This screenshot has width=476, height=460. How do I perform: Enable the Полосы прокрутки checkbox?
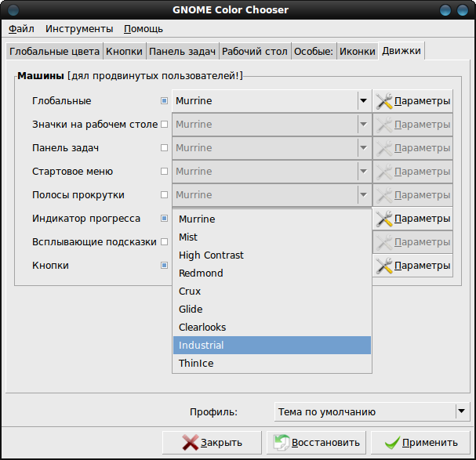pos(164,195)
